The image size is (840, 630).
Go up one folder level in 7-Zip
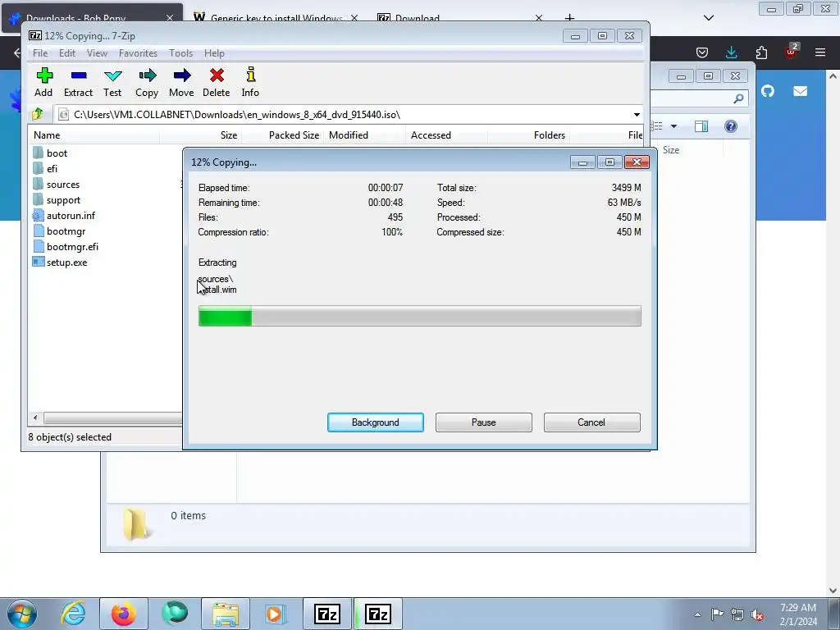pyautogui.click(x=38, y=114)
